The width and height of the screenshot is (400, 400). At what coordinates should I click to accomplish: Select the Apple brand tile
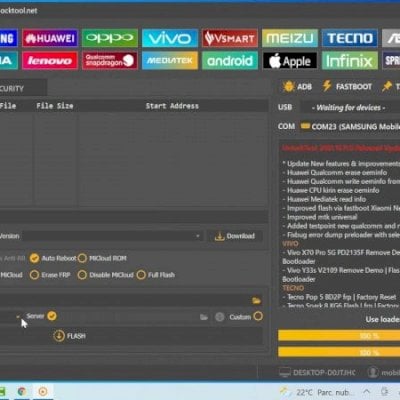click(290, 60)
